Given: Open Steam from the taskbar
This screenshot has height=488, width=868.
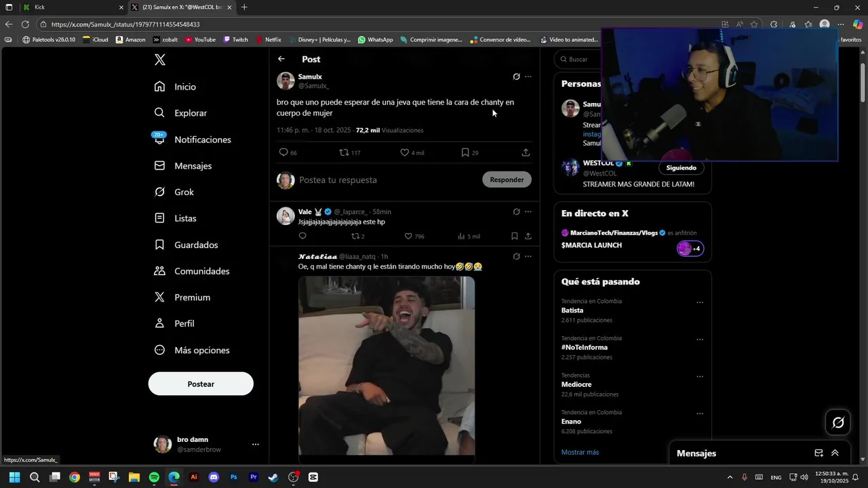Looking at the screenshot, I should pyautogui.click(x=273, y=477).
